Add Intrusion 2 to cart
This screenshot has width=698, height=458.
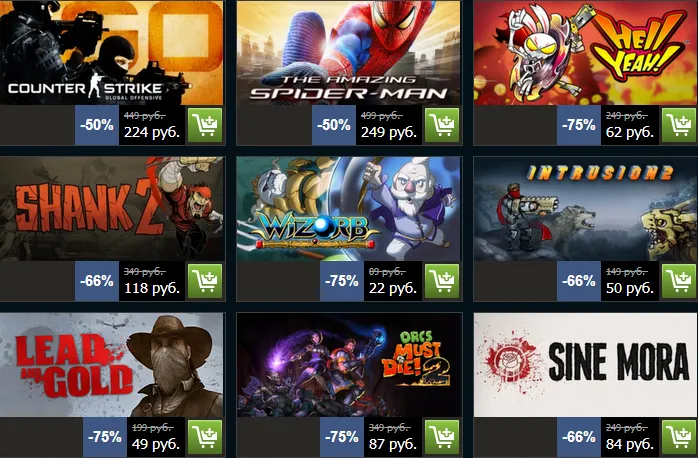[679, 281]
